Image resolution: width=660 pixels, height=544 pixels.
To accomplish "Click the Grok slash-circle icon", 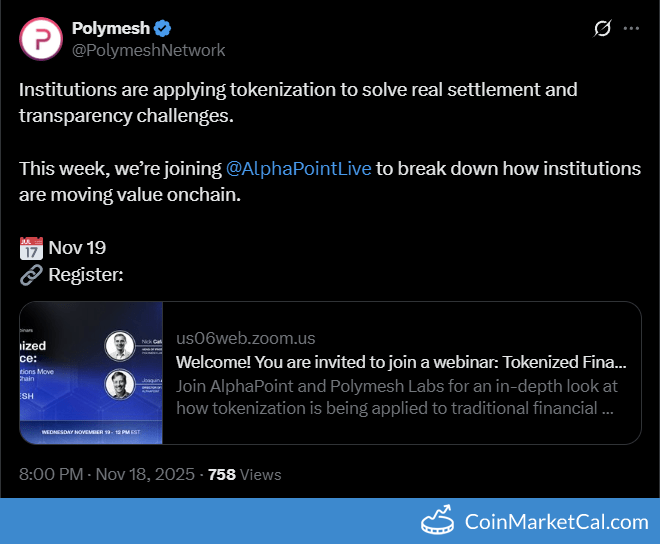I will [602, 29].
